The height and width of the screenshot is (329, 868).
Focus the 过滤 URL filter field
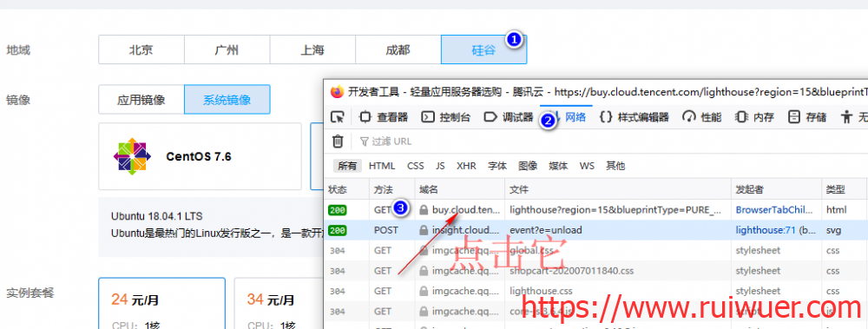(x=613, y=141)
